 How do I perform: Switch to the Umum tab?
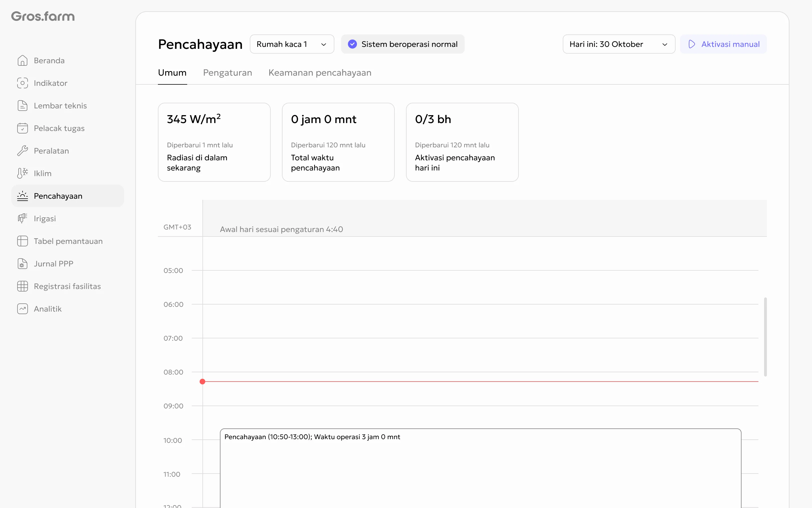point(172,73)
